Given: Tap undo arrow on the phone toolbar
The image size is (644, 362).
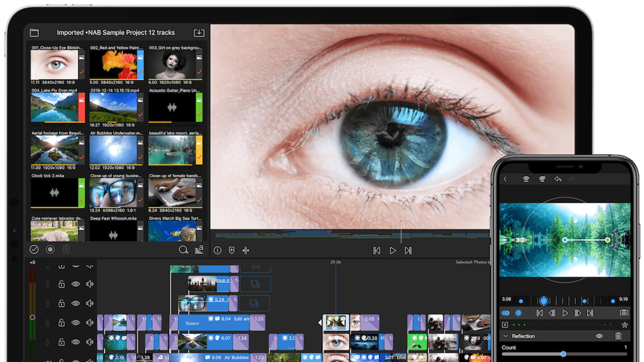Looking at the screenshot, I should (x=558, y=179).
